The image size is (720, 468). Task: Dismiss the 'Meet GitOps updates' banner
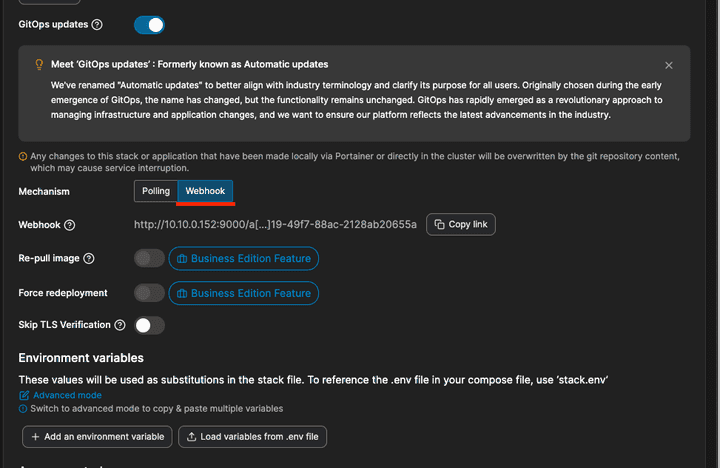669,65
